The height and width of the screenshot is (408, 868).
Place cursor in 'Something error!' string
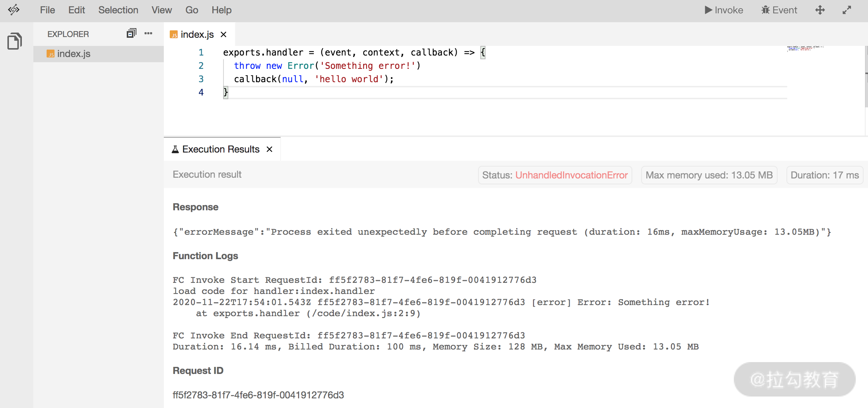click(368, 66)
